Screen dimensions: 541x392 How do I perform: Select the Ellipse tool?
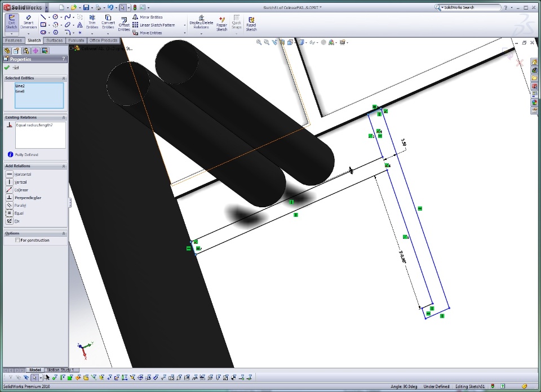pyautogui.click(x=68, y=25)
